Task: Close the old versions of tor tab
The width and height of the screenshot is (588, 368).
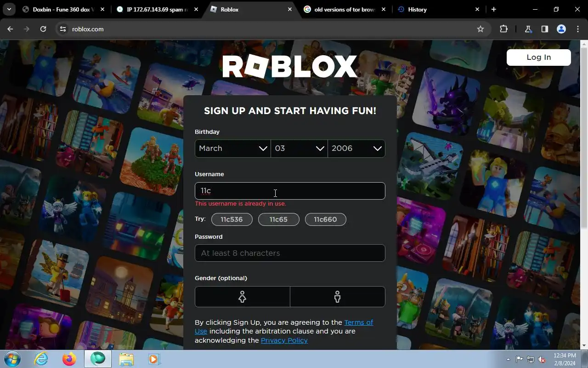Action: (x=383, y=9)
